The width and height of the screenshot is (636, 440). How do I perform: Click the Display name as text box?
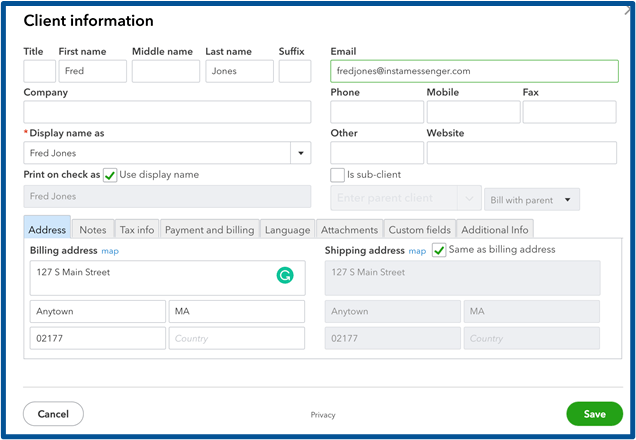[157, 153]
